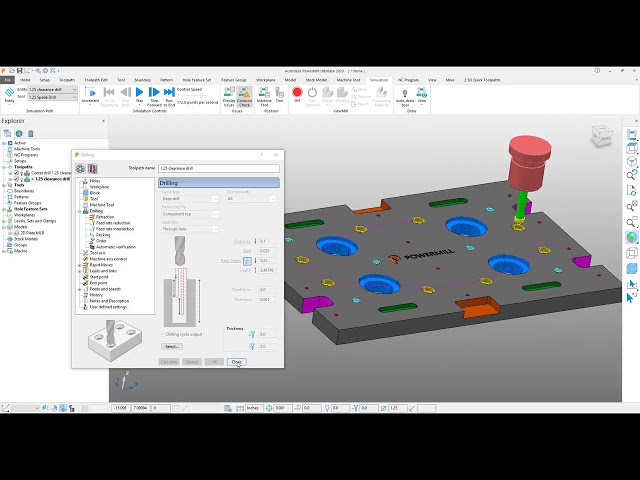Click the save icon in quick access toolbar
This screenshot has height=480, width=640.
20,71
